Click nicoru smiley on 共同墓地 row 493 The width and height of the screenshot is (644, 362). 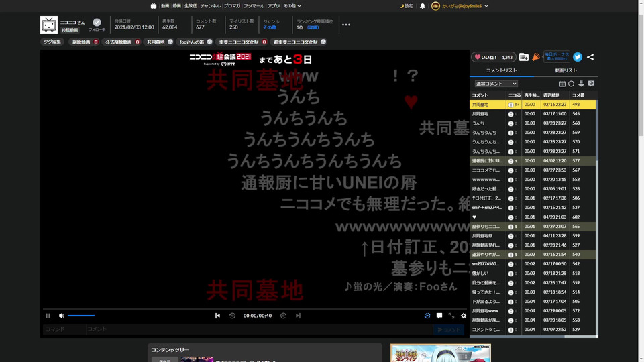[x=511, y=105]
